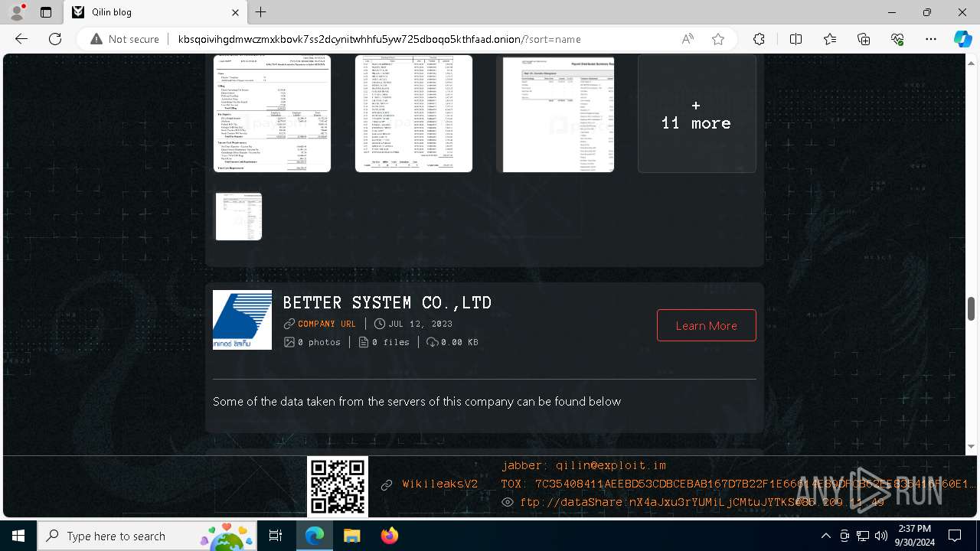Close the Qilin blog tab

tap(236, 12)
